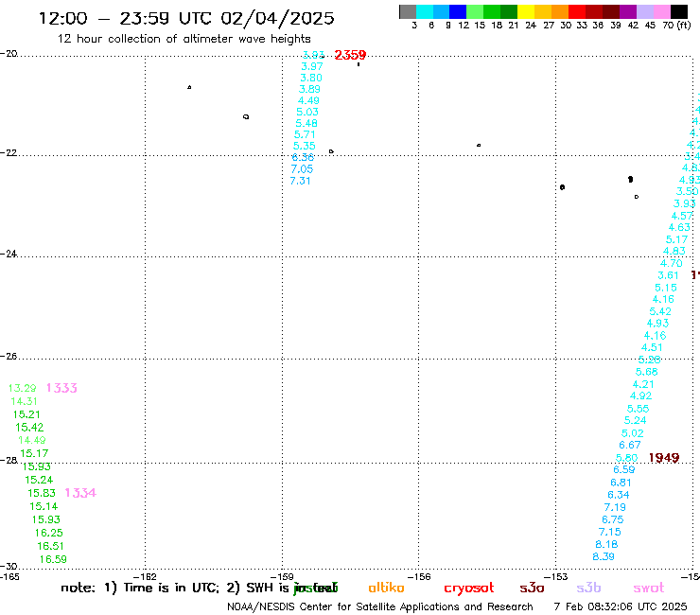Select the s3b satellite legend label

coord(588,588)
